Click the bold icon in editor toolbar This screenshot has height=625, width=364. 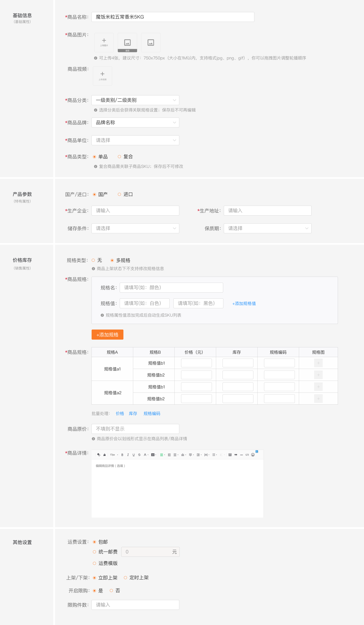pos(122,455)
